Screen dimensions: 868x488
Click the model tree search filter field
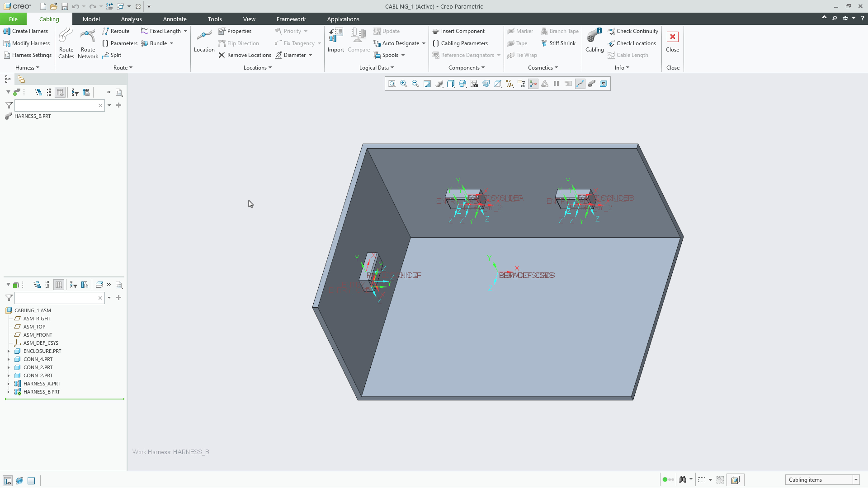pyautogui.click(x=59, y=298)
